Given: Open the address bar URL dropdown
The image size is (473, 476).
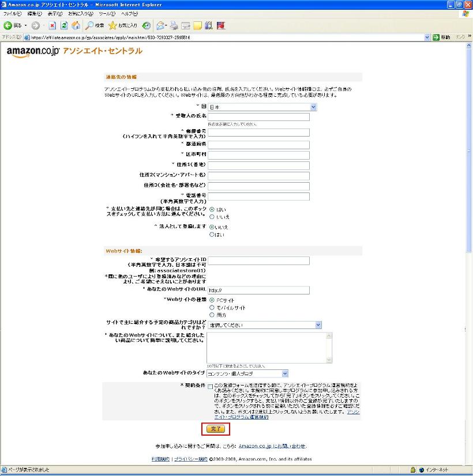Looking at the screenshot, I should tap(427, 37).
